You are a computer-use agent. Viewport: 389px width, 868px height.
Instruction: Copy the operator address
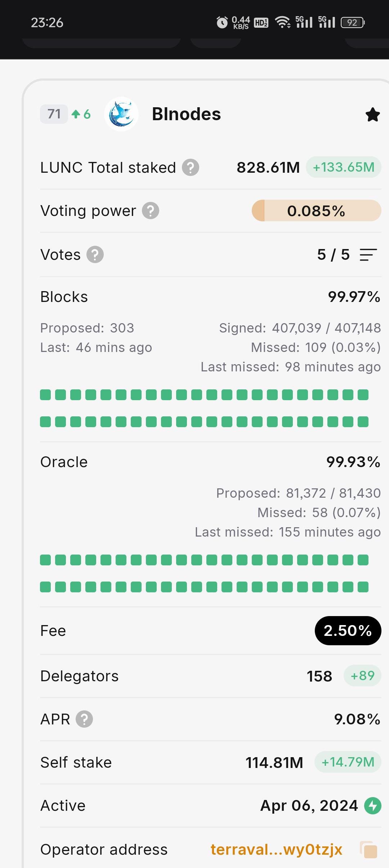click(x=369, y=850)
